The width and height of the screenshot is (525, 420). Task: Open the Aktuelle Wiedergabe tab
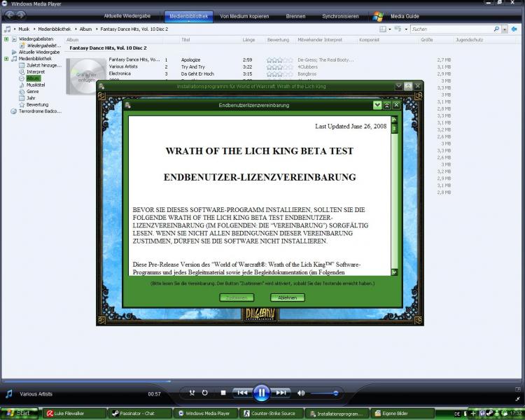127,15
